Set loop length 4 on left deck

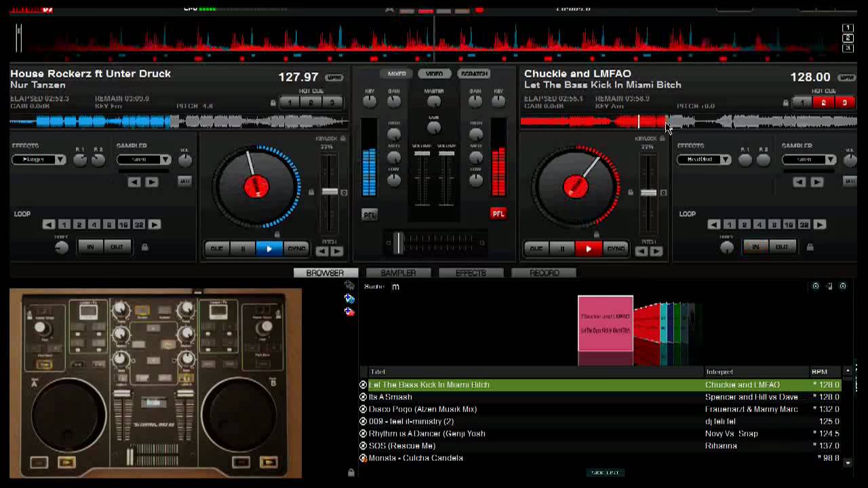(94, 224)
